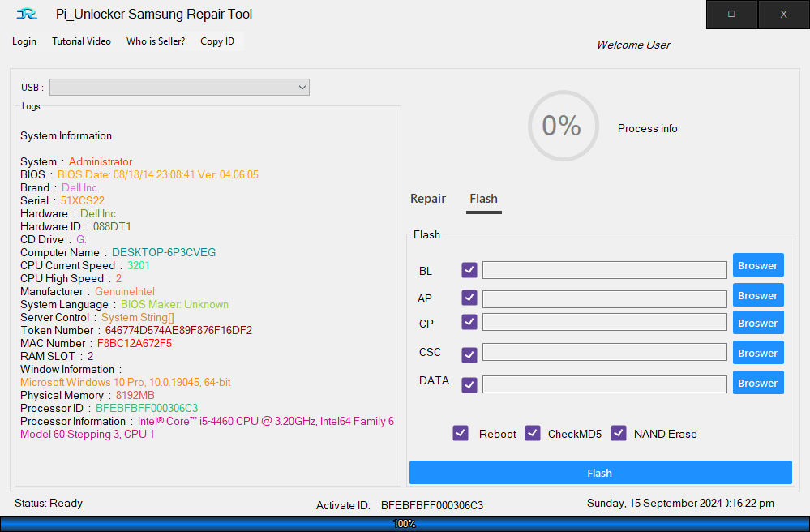The height and width of the screenshot is (532, 810).
Task: Open the Tutorial Video
Action: point(81,41)
